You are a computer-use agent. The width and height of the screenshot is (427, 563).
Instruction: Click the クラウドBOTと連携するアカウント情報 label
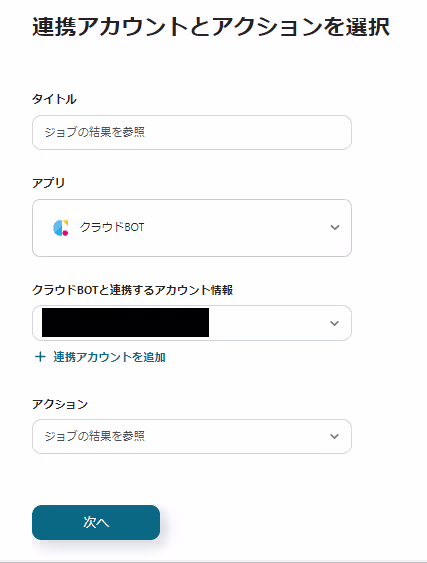[133, 289]
